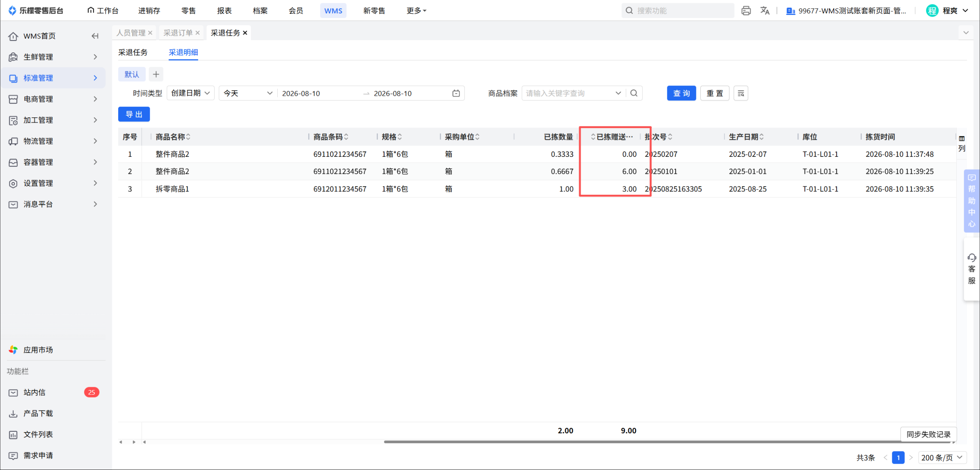980x470 pixels.
Task: Open 会员 top menu
Action: (296, 11)
